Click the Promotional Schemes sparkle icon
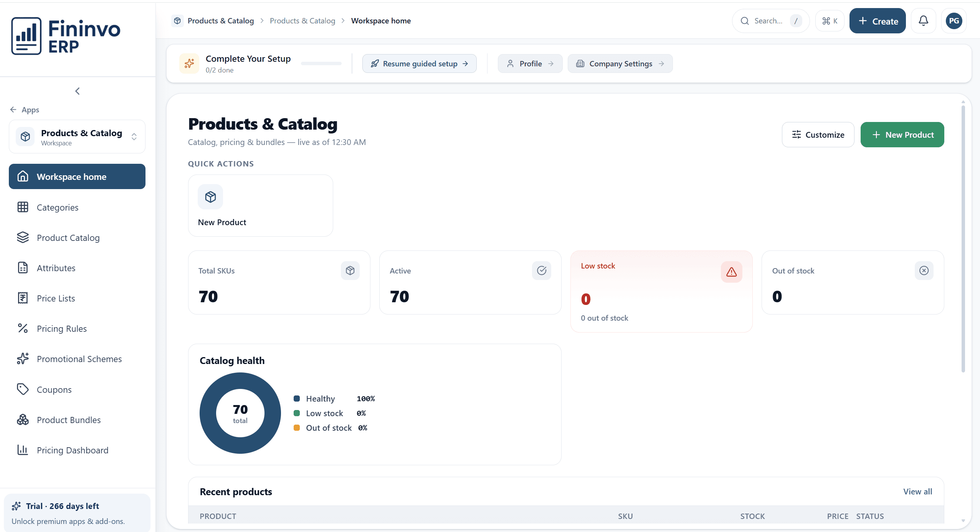This screenshot has height=532, width=980. 23,359
